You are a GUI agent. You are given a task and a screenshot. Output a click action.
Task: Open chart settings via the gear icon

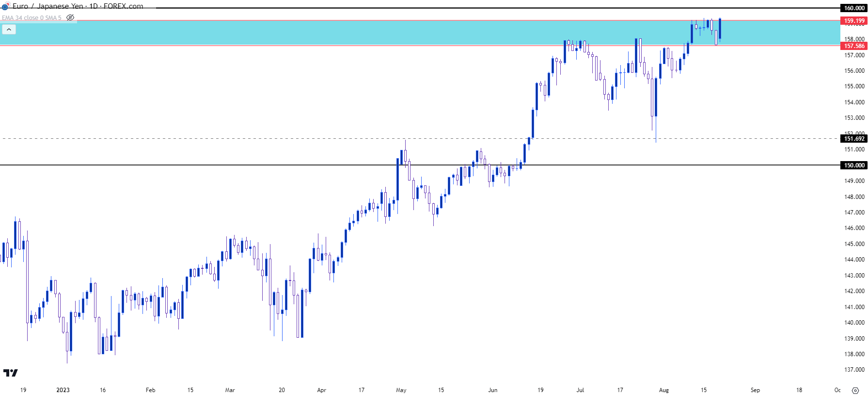(x=855, y=390)
